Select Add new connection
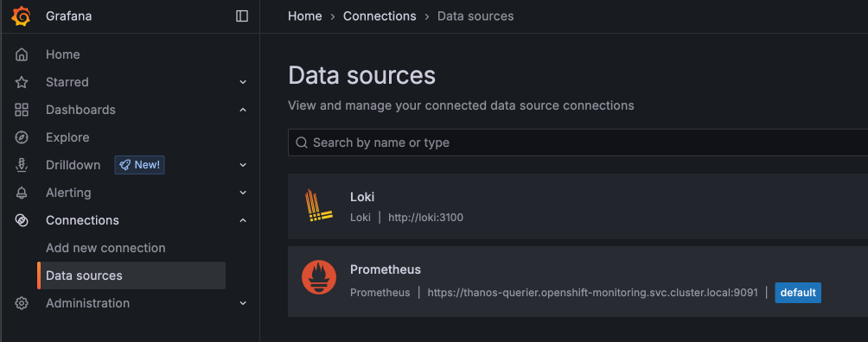The image size is (868, 342). (x=105, y=248)
